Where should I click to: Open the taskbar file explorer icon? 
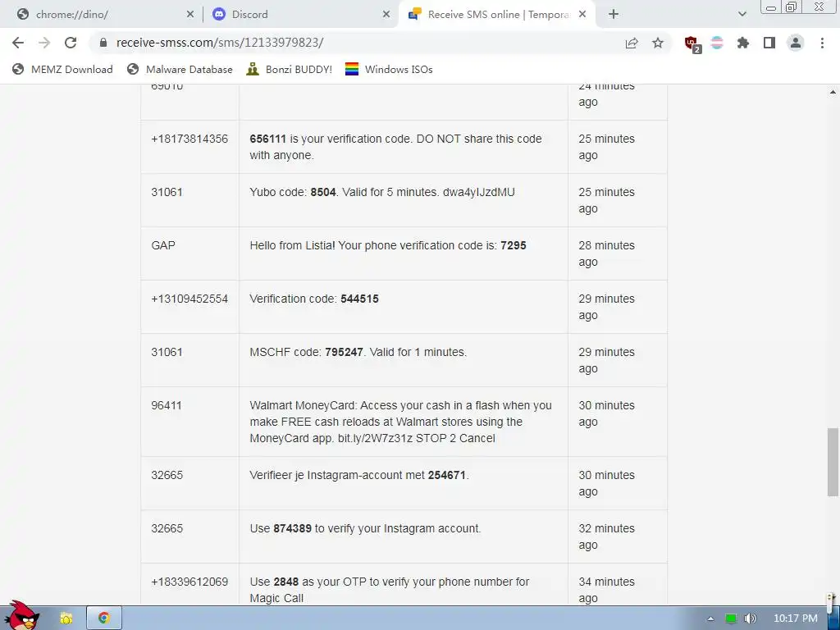pos(66,619)
